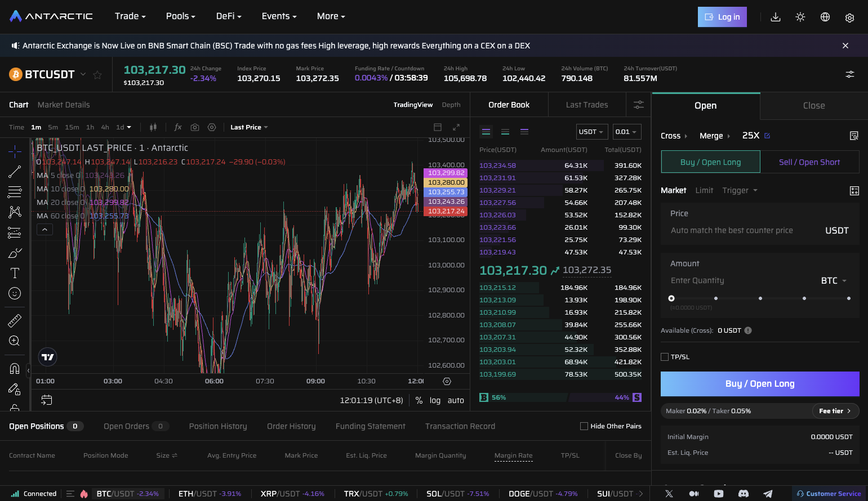Take a chart snapshot with camera icon
Image resolution: width=868 pixels, height=501 pixels.
click(x=195, y=127)
